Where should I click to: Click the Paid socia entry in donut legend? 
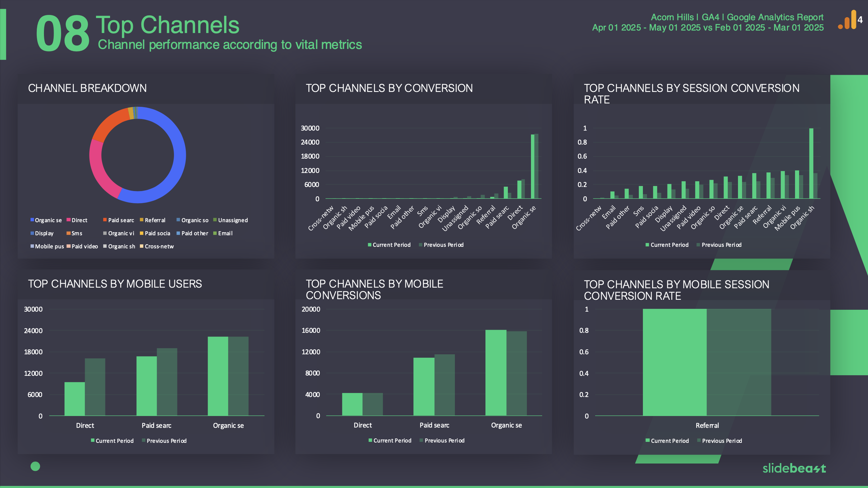[155, 233]
